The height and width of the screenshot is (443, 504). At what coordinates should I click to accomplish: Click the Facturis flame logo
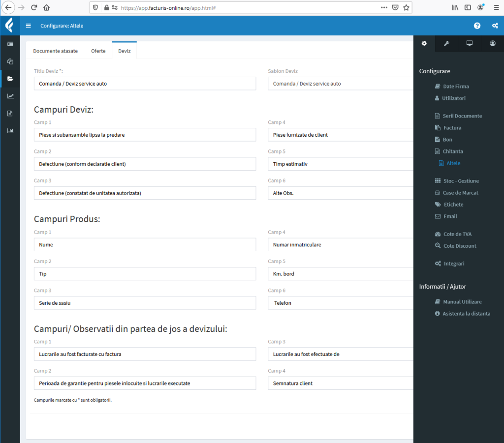pyautogui.click(x=10, y=26)
